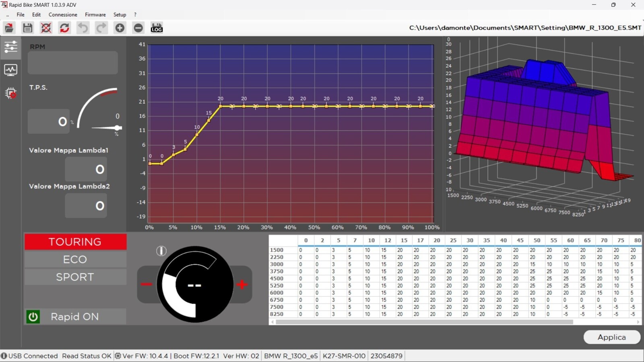Click the red refresh arrows icon
The image size is (644, 362).
click(64, 28)
